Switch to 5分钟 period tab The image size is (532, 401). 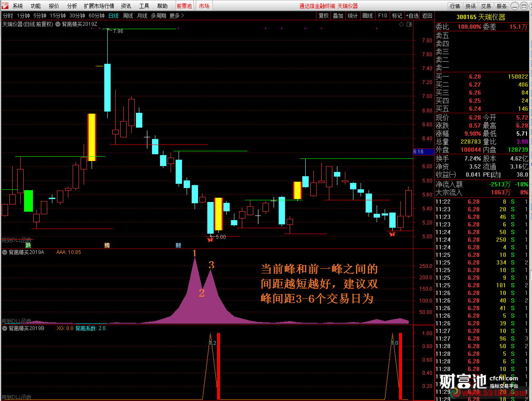click(40, 16)
